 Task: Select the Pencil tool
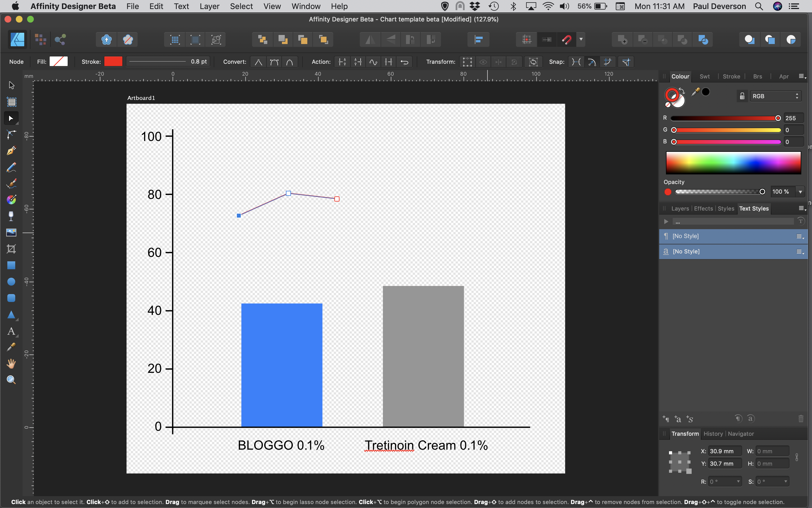[x=11, y=167]
